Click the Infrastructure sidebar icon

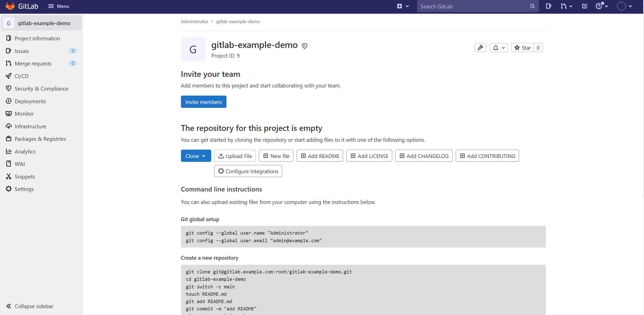tap(9, 126)
